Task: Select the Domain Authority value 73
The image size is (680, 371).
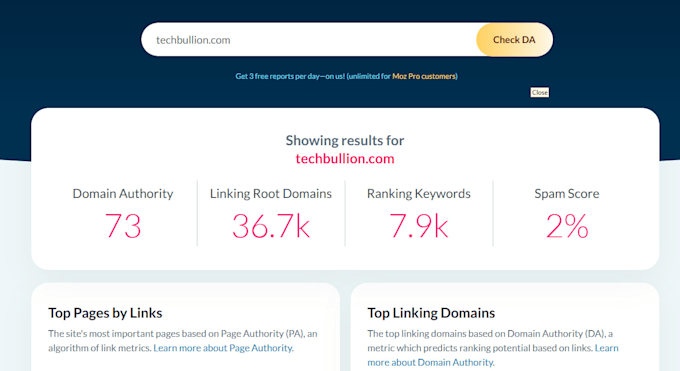Action: pos(123,226)
